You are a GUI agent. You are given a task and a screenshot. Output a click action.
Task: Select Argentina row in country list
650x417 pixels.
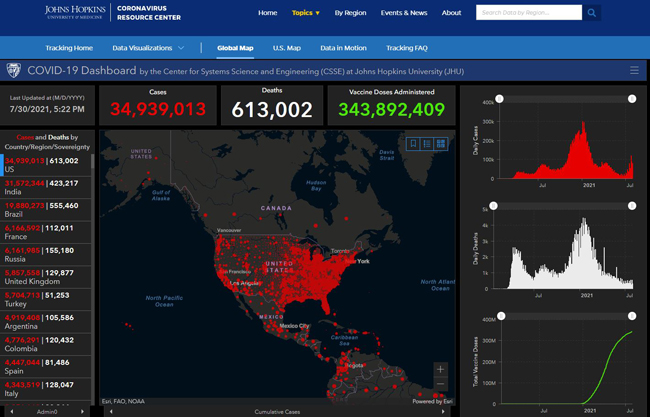(46, 322)
